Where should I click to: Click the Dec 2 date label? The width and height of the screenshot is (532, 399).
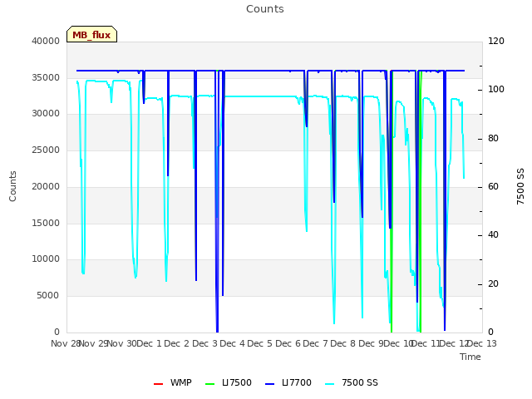pos(177,343)
